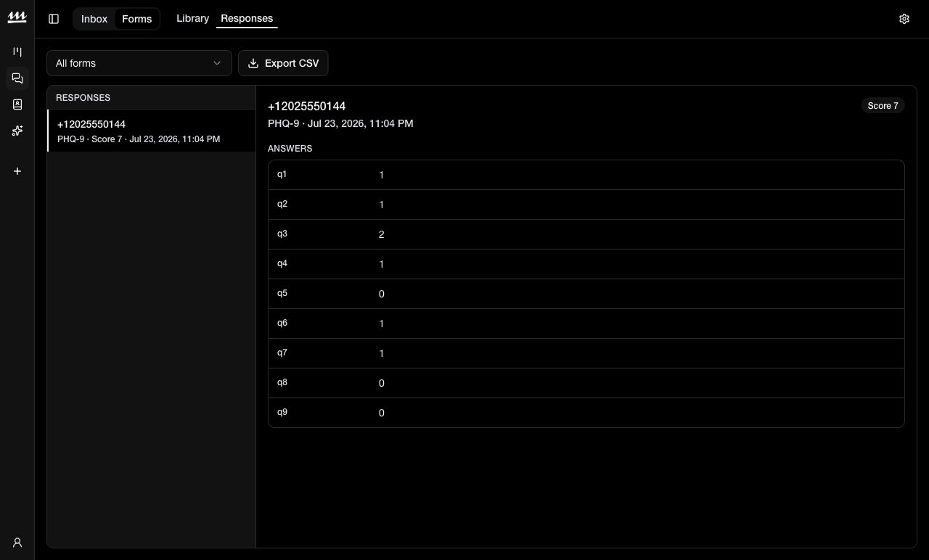Click the ANSWERS section label

(x=290, y=149)
